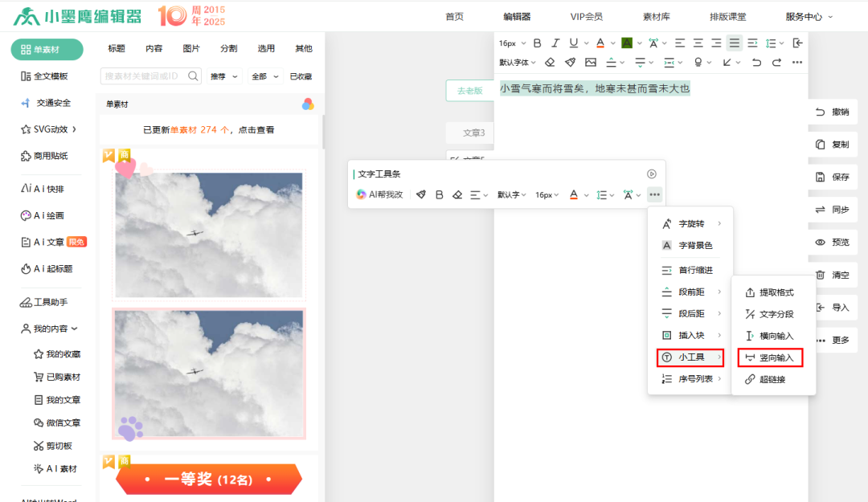Click the search magnifier in the material search box
This screenshot has width=868, height=502.
(x=193, y=76)
